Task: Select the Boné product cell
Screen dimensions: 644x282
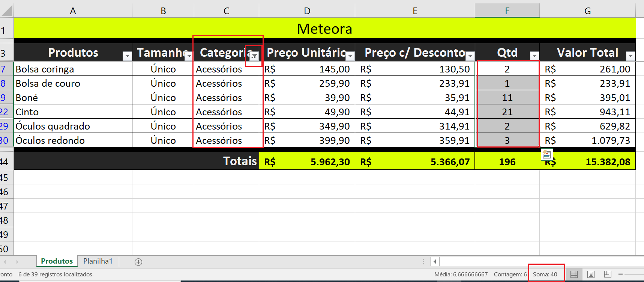Action: pos(73,98)
